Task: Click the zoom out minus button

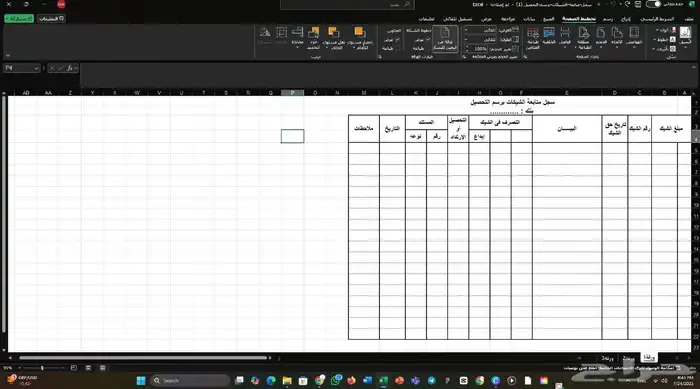Action: pos(62,368)
